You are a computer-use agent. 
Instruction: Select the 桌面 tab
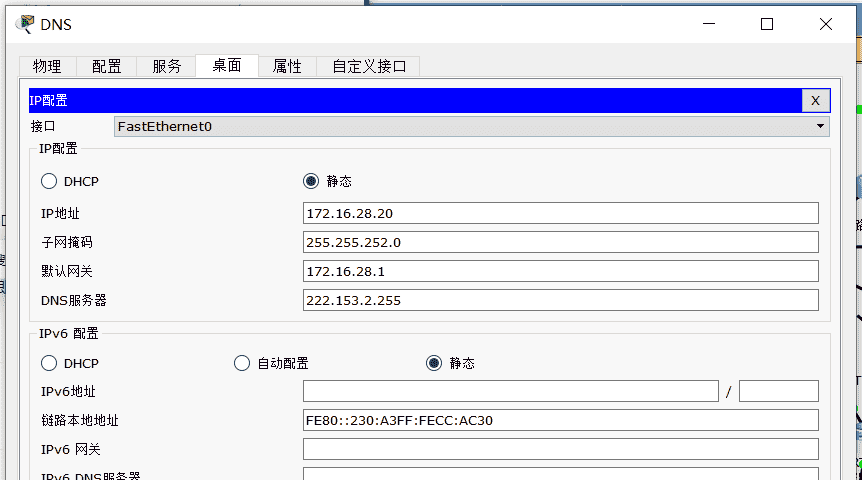[x=227, y=65]
